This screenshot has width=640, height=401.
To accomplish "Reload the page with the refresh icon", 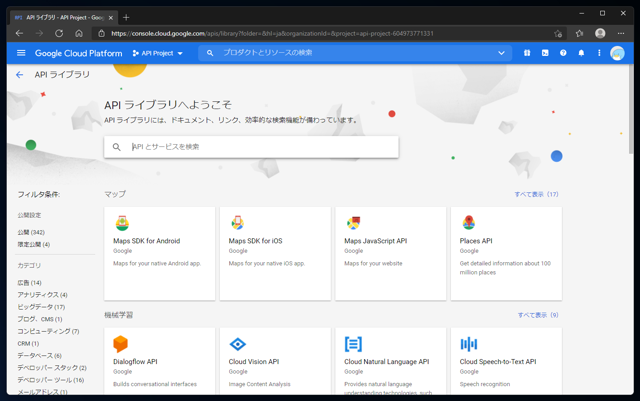I will pos(59,33).
